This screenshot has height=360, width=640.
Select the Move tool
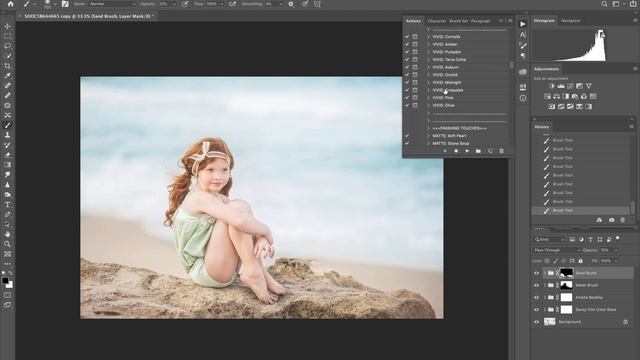(7, 27)
